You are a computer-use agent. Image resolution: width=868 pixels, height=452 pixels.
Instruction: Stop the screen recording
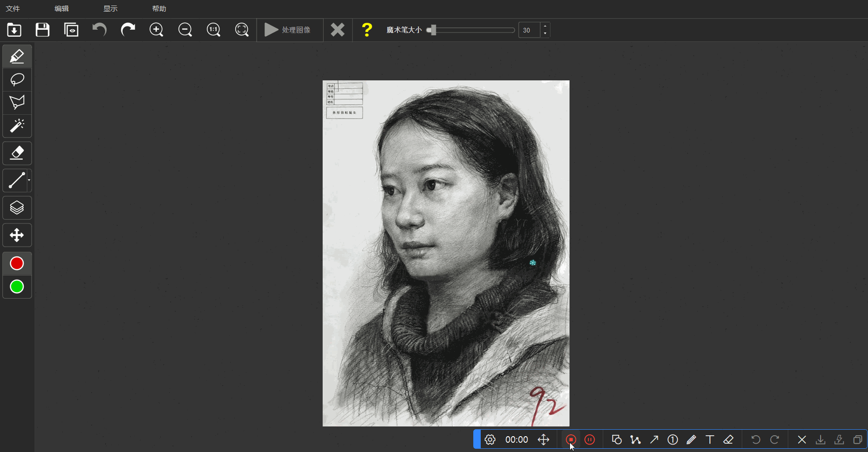coord(571,439)
